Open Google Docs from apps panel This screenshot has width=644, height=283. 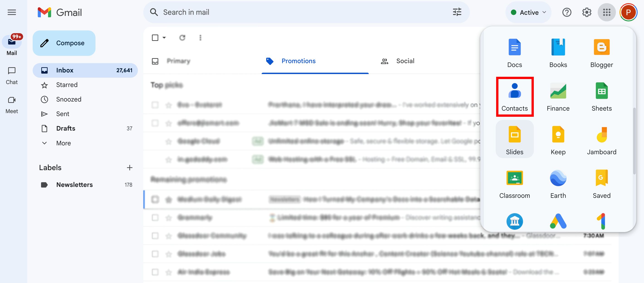coord(515,53)
